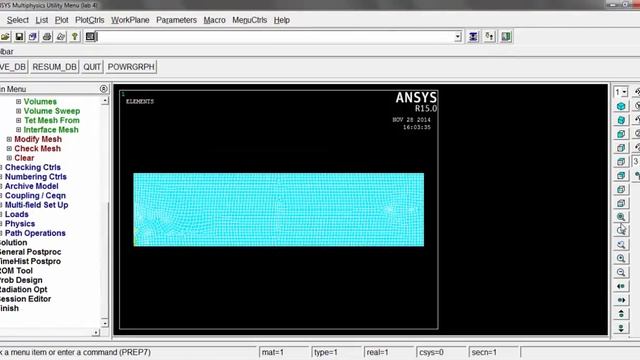
Task: Click Main Menu horizontal scroll right arrow
Action: pyautogui.click(x=96, y=332)
